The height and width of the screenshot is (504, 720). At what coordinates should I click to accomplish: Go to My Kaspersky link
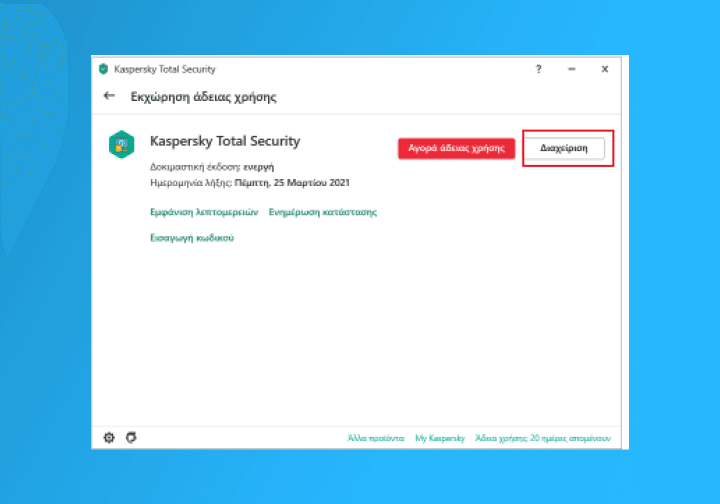440,439
